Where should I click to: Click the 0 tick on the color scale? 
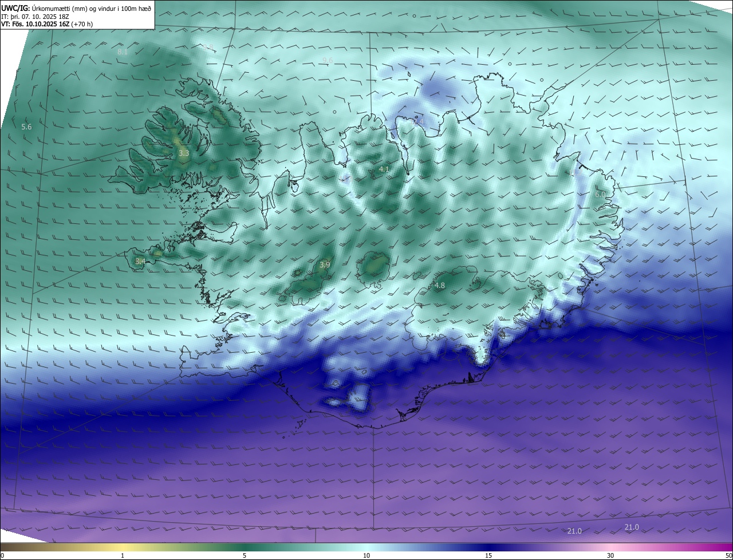pos(2,555)
